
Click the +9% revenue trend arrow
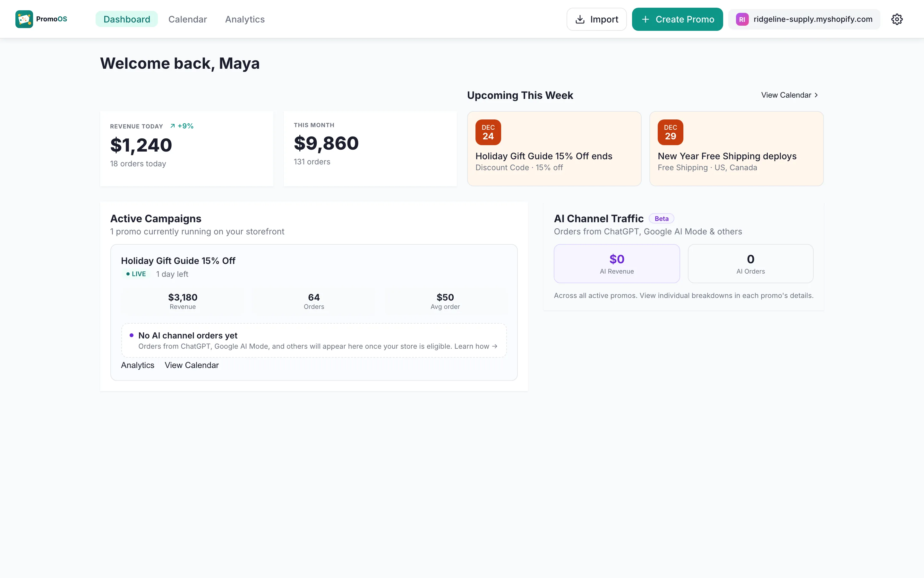coord(173,126)
